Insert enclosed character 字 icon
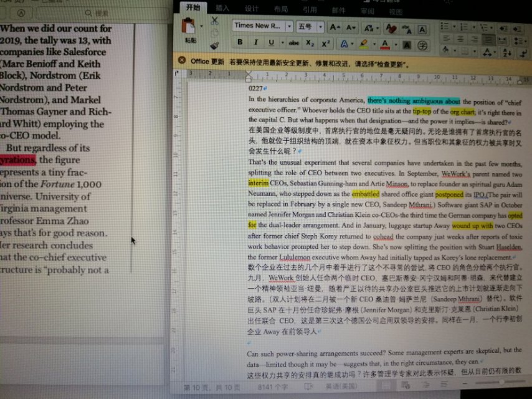532x399 pixels. point(422,45)
